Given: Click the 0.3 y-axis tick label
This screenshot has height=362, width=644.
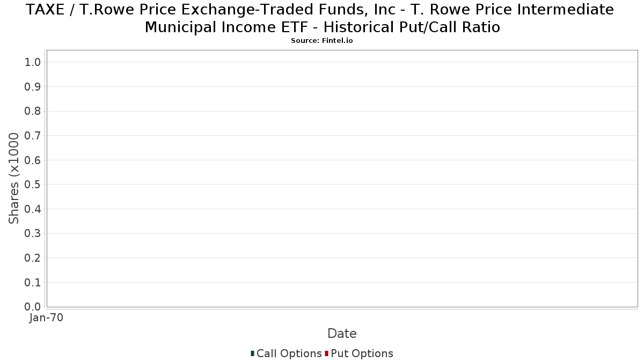Looking at the screenshot, I should 33,233.
